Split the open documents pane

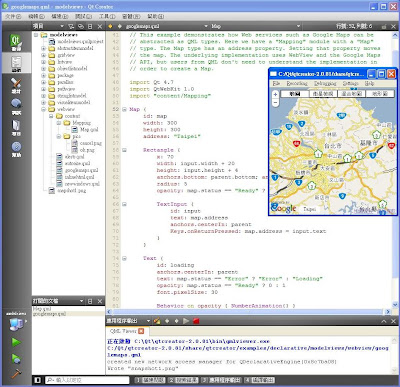coord(90,301)
